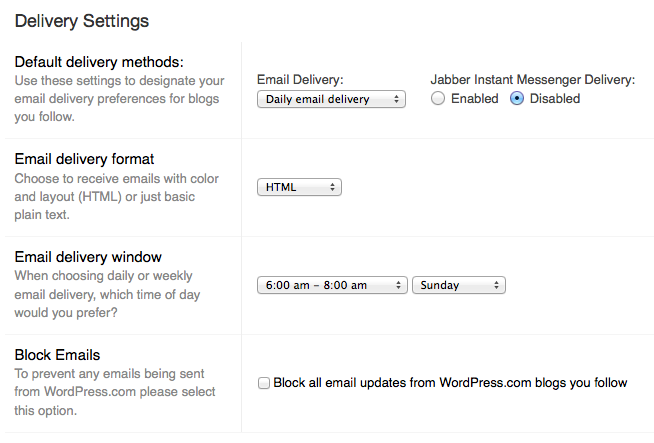The height and width of the screenshot is (443, 654).
Task: Click the Enabled label text
Action: [475, 98]
